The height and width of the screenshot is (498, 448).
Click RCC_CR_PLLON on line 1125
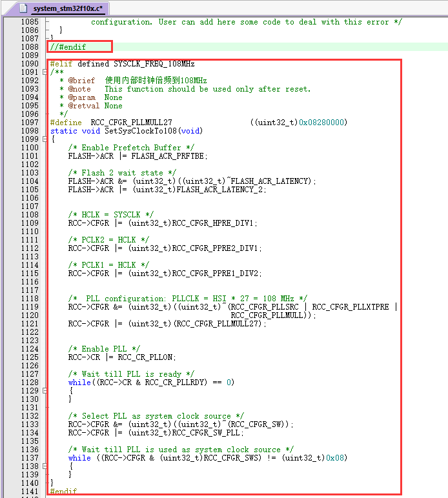(x=145, y=357)
